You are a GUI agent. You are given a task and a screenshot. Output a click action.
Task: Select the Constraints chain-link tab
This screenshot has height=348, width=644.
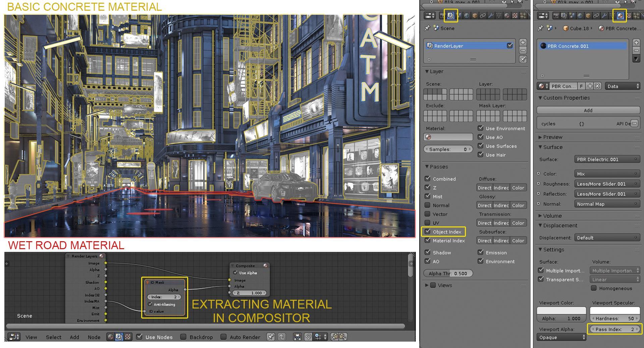483,15
